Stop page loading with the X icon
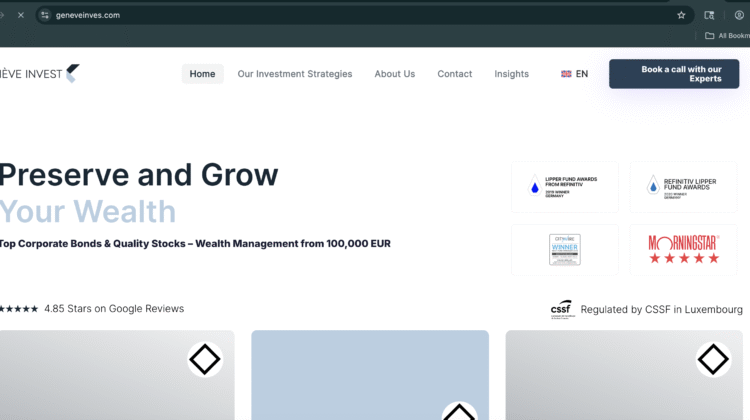The height and width of the screenshot is (420, 750). click(x=21, y=15)
